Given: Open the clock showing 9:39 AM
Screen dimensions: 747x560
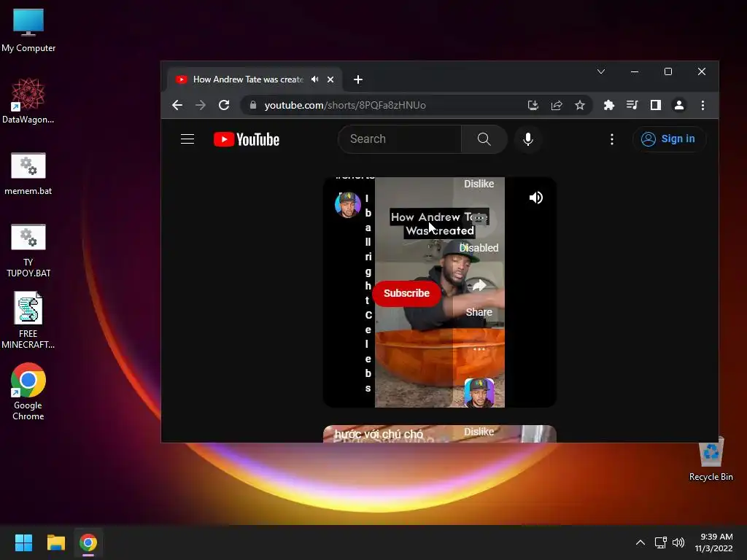Looking at the screenshot, I should 713,542.
